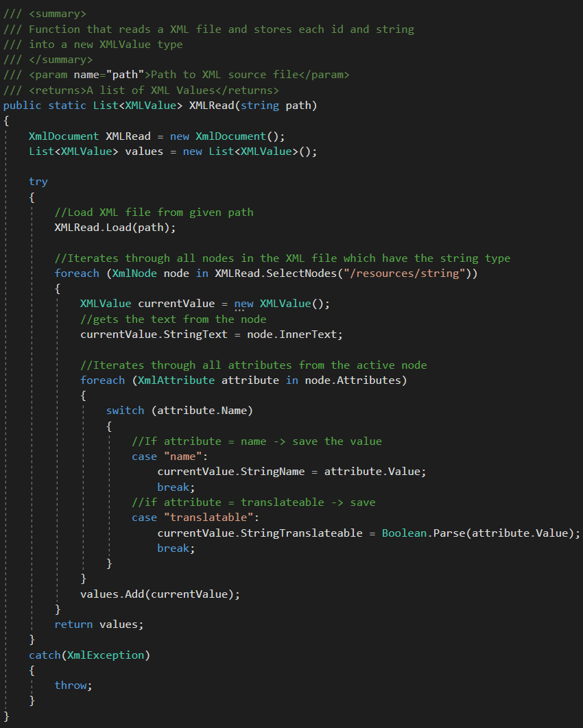Click the return values statement
583x728 pixels.
99,624
